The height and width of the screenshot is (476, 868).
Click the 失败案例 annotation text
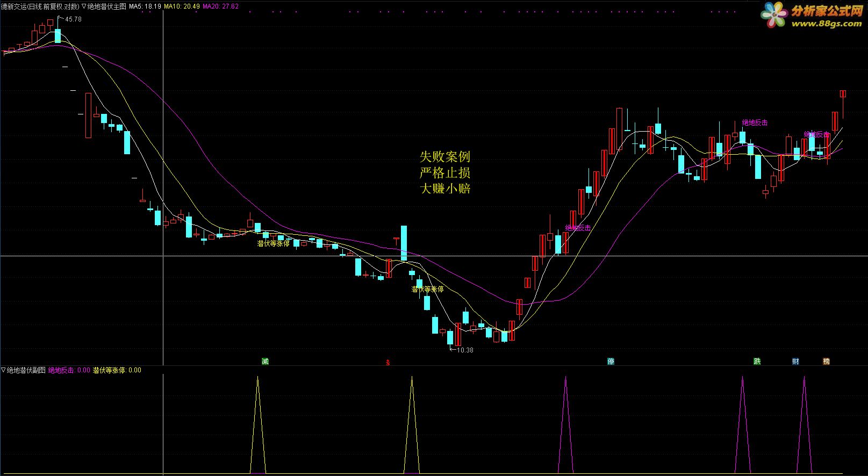pyautogui.click(x=445, y=157)
